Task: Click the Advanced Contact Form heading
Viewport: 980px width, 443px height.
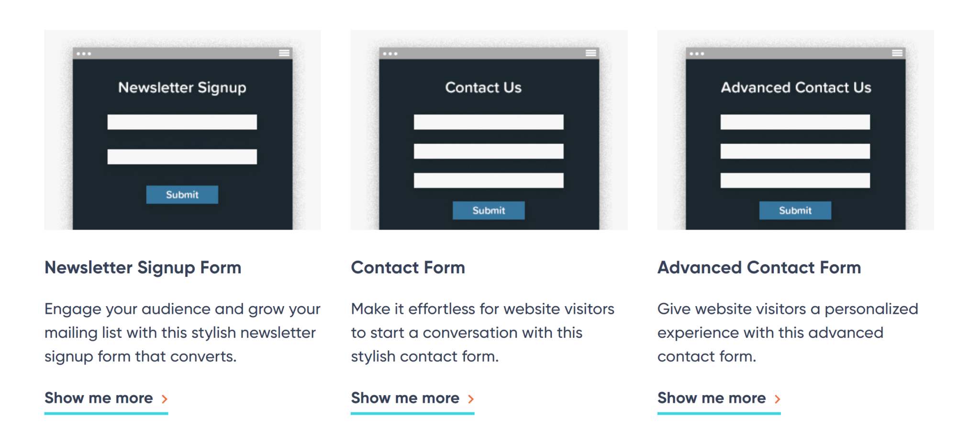Action: pyautogui.click(x=759, y=268)
